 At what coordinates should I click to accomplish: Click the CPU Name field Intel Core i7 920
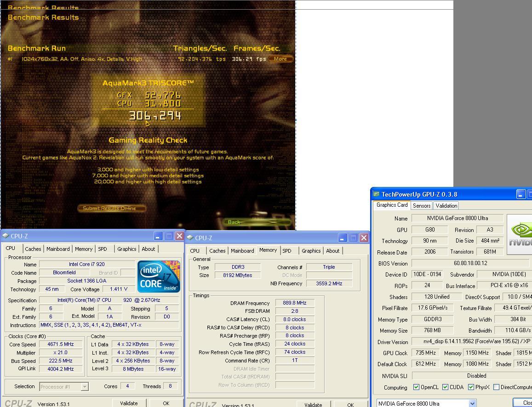click(x=87, y=264)
